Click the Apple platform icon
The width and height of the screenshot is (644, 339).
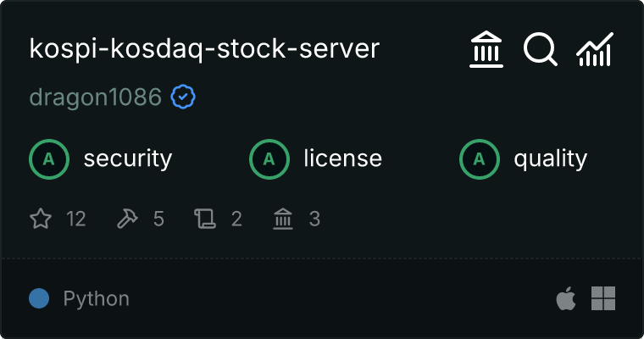coord(564,298)
